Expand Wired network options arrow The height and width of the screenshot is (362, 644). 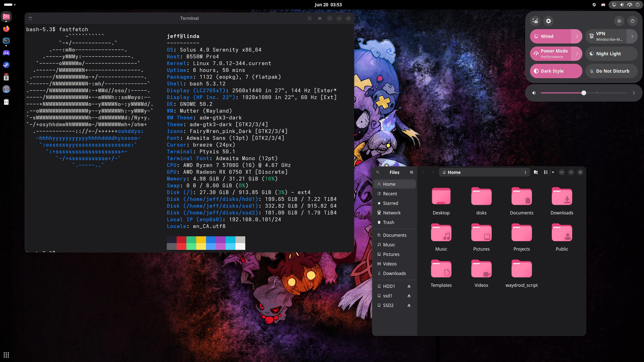pos(577,36)
